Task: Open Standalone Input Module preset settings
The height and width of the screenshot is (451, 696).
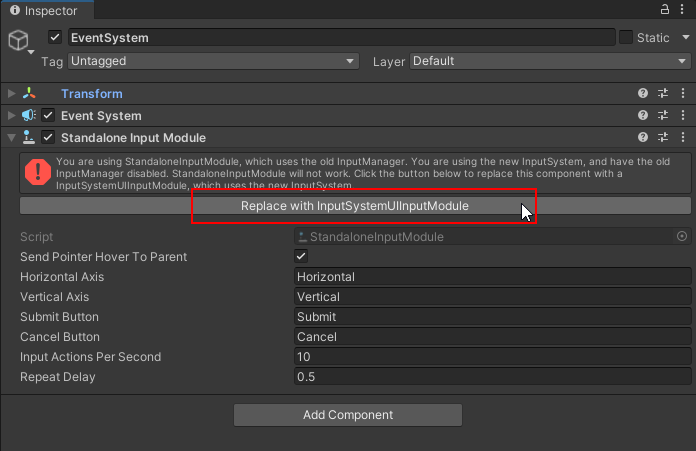Action: 663,138
